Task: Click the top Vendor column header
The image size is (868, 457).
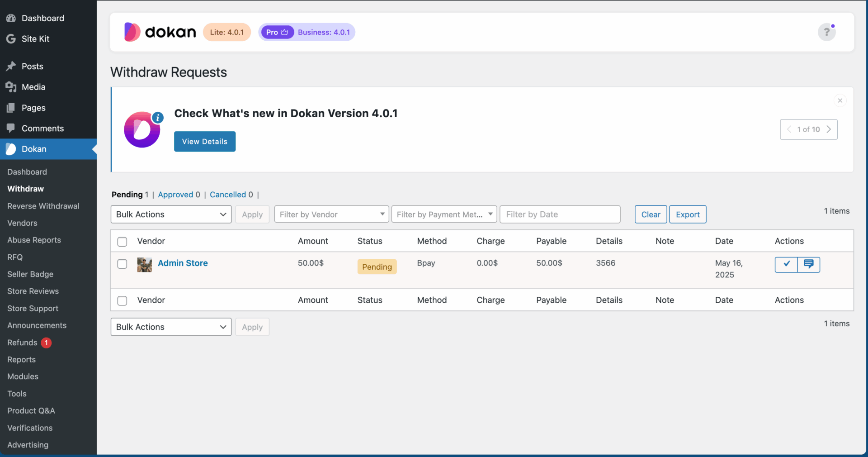Action: pyautogui.click(x=151, y=241)
